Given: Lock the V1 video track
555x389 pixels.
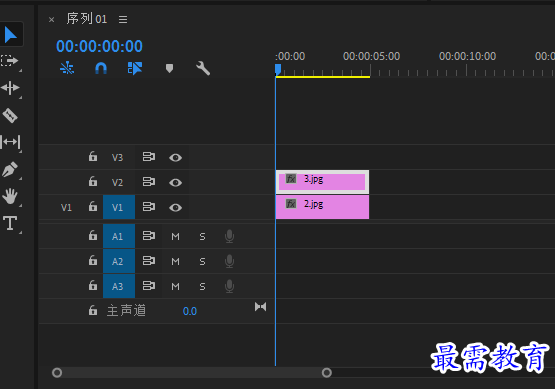Looking at the screenshot, I should [x=93, y=206].
